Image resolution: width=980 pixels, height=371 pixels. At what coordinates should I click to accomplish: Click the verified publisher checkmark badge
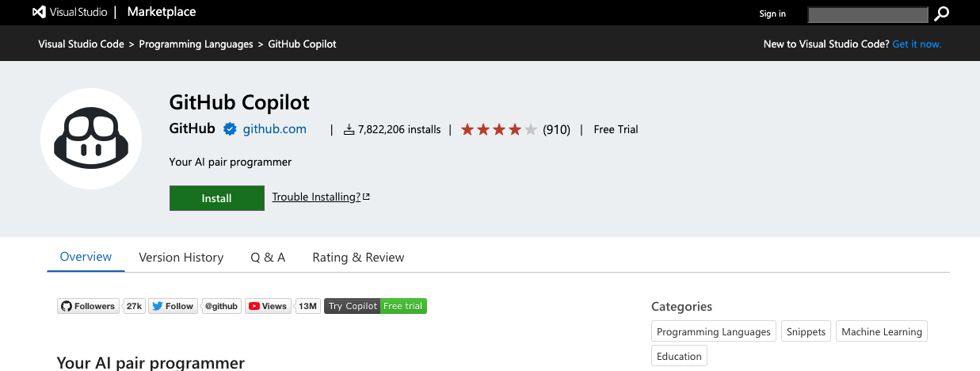[x=230, y=129]
